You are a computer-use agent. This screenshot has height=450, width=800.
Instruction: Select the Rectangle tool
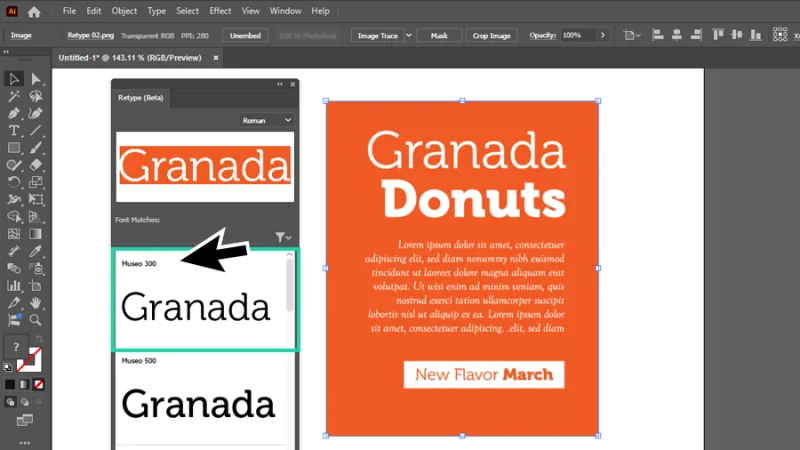(x=14, y=148)
